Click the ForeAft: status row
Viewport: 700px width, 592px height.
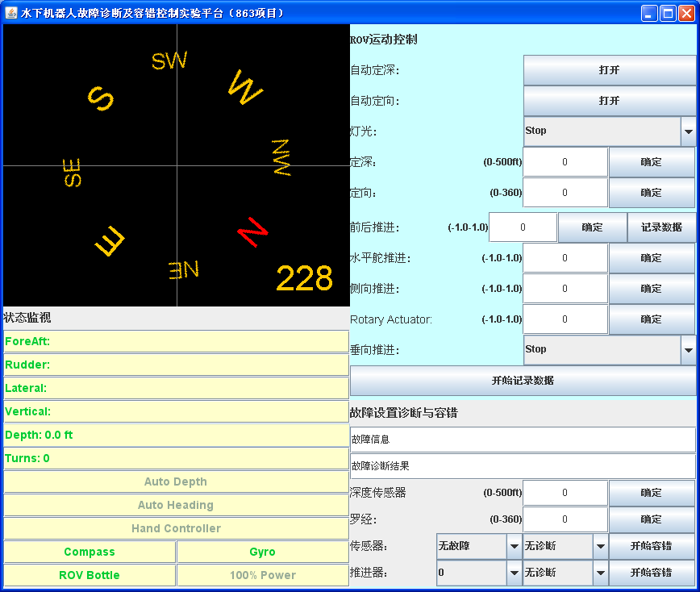pyautogui.click(x=176, y=341)
